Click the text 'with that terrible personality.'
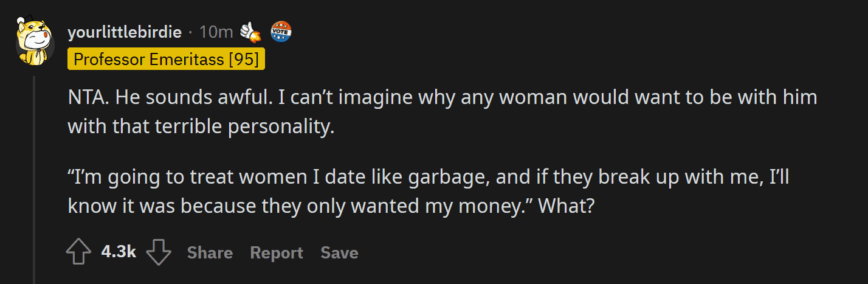 (x=201, y=126)
